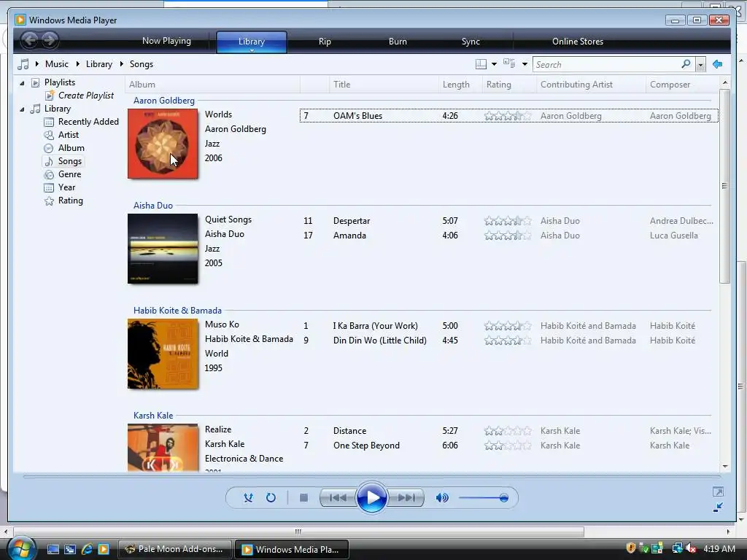Click the Worlds album cover thumbnail
The width and height of the screenshot is (747, 560).
163,144
